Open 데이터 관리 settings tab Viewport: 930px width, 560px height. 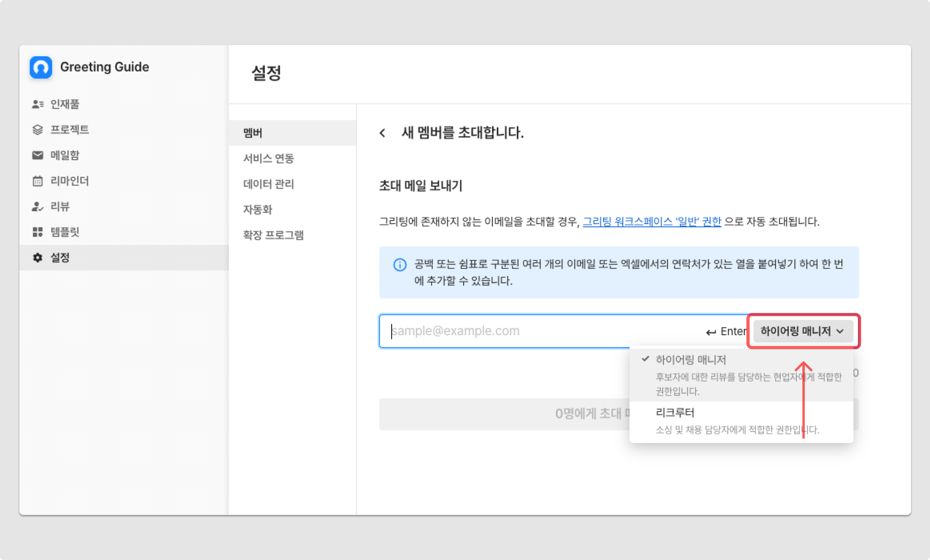coord(269,184)
